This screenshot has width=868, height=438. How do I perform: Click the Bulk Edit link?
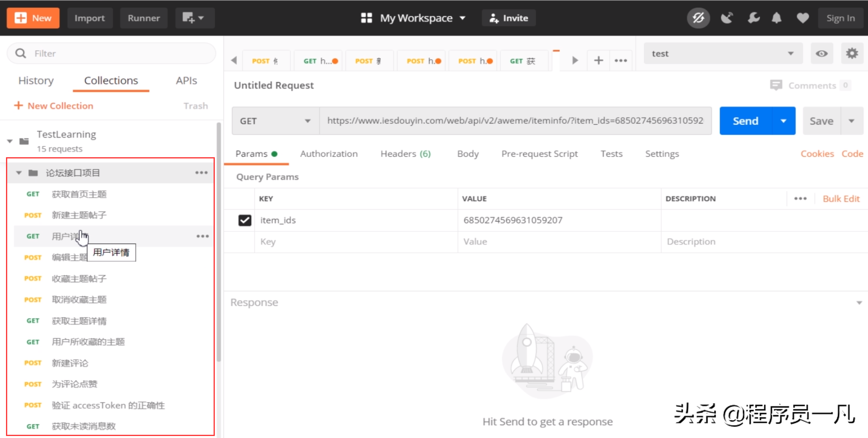(841, 199)
